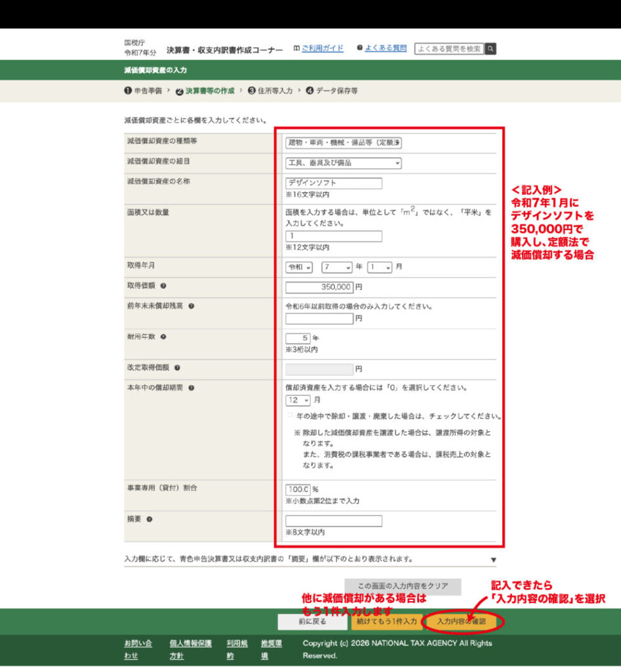Open the 減価償却資産の種類等 dropdown

click(x=344, y=142)
